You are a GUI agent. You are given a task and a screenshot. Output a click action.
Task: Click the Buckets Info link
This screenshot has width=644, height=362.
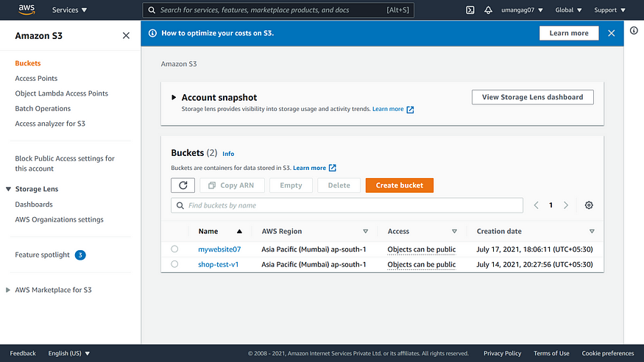pos(228,154)
